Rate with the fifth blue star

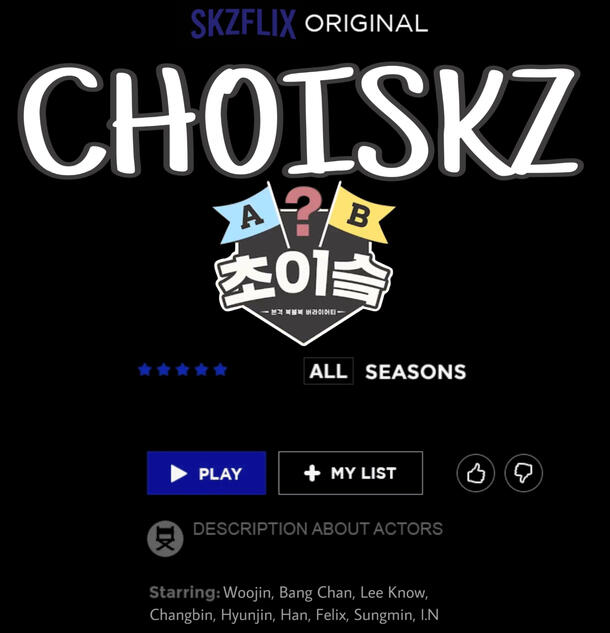pos(220,369)
